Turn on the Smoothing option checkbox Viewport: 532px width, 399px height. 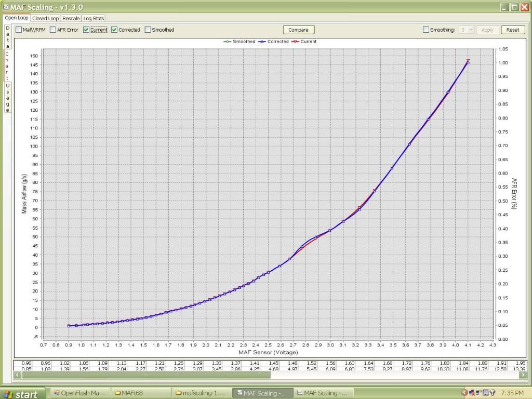[x=427, y=30]
